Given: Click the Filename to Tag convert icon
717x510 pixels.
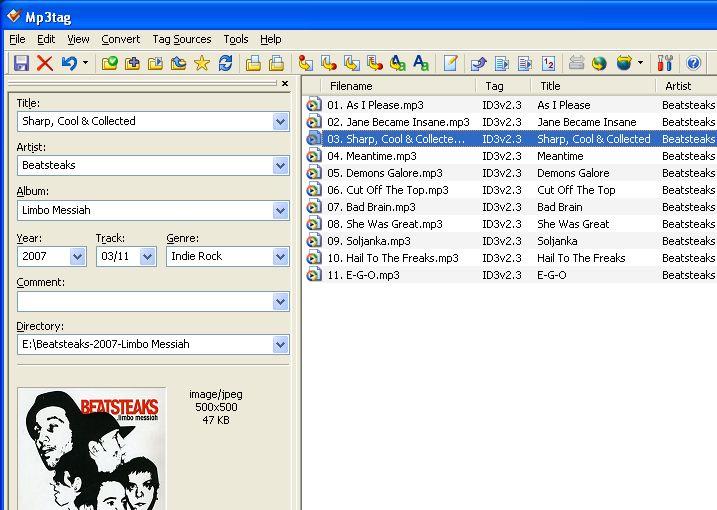Looking at the screenshot, I should [328, 63].
